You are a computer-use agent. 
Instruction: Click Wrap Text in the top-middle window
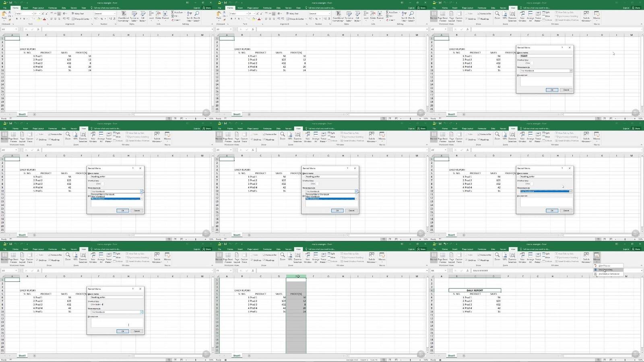click(293, 13)
